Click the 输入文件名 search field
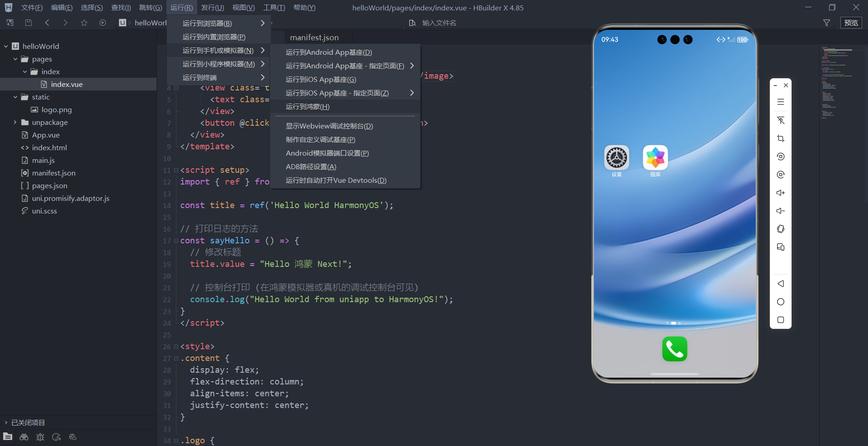 click(x=439, y=23)
